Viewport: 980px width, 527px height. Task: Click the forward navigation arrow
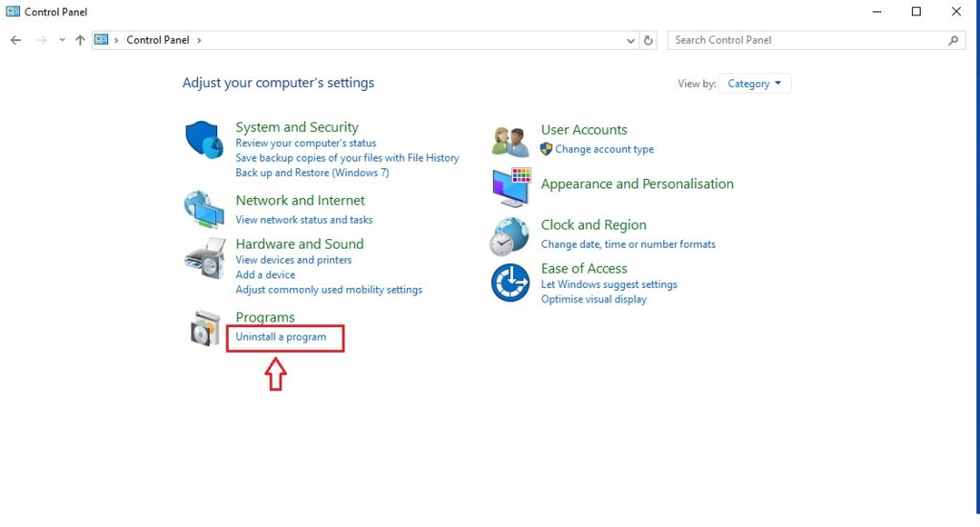coord(41,40)
